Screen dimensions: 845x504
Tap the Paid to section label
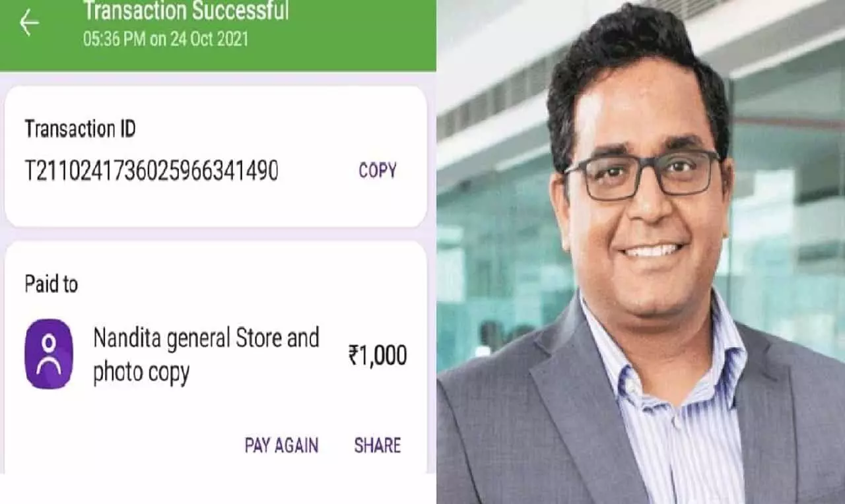coord(51,284)
